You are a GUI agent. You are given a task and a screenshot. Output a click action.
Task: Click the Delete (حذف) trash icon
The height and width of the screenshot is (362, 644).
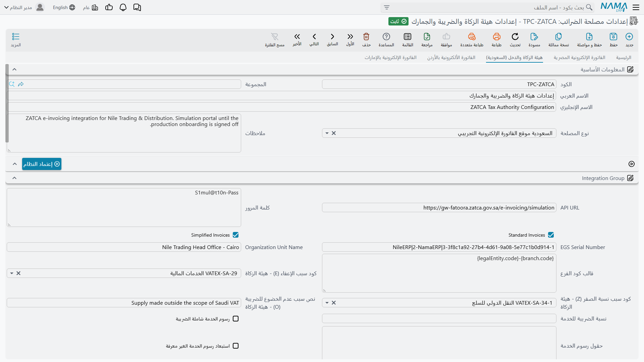366,37
